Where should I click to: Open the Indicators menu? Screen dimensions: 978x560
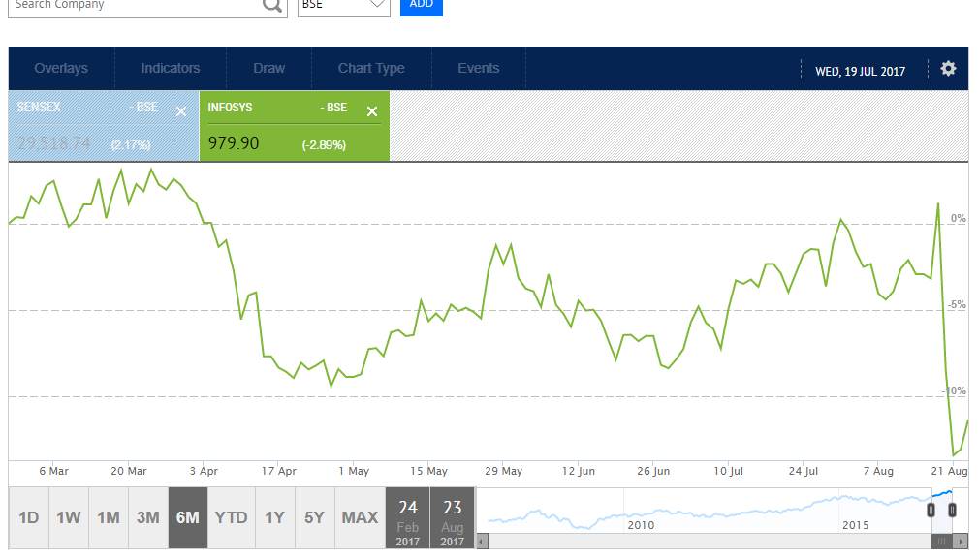tap(170, 69)
